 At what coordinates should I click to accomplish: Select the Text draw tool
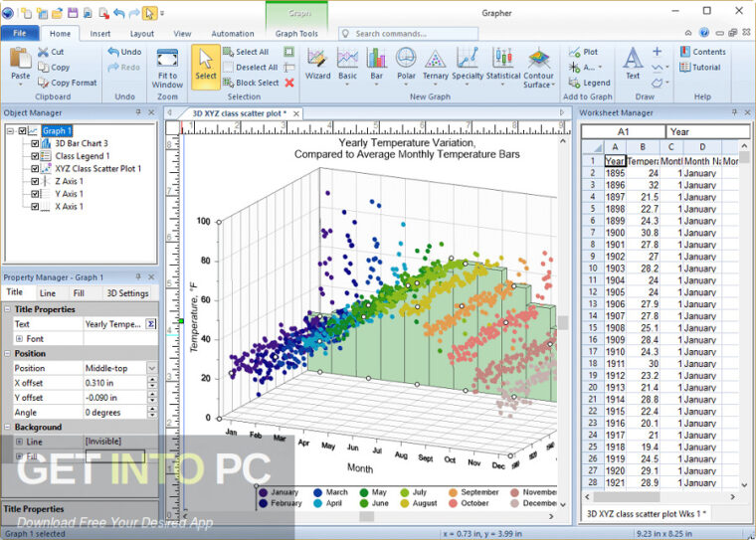(633, 64)
